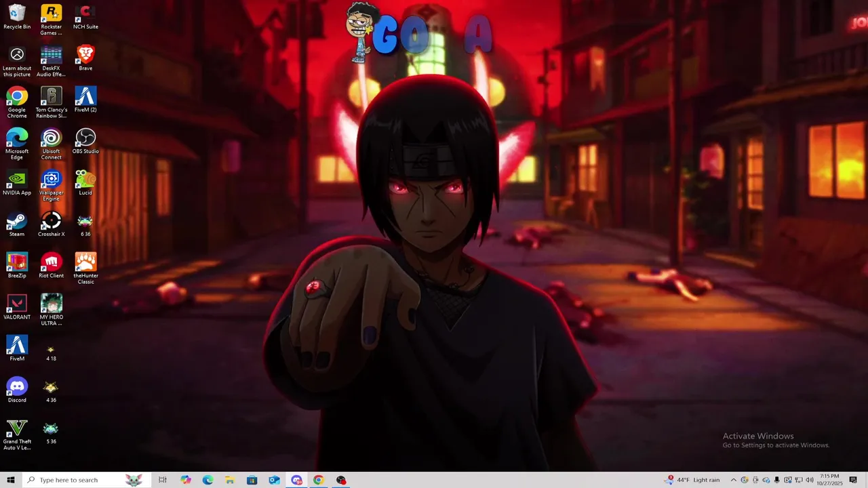868x488 pixels.
Task: Switch to Chrome in the taskbar
Action: click(x=319, y=480)
